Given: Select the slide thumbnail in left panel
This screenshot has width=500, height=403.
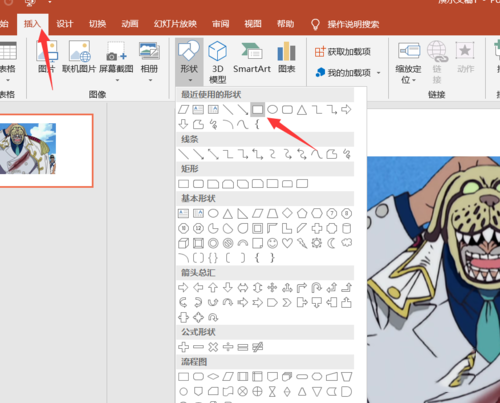Looking at the screenshot, I should coord(46,151).
